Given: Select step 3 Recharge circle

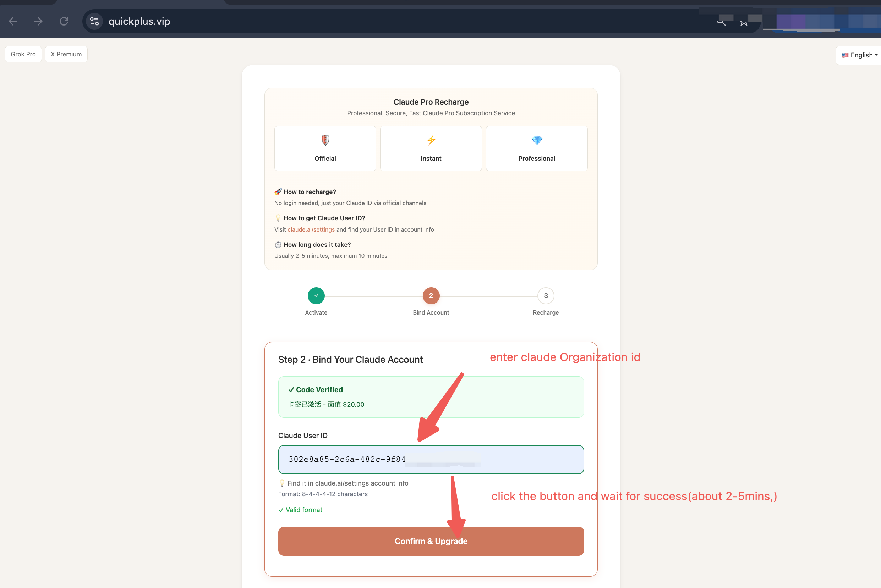Looking at the screenshot, I should click(546, 295).
